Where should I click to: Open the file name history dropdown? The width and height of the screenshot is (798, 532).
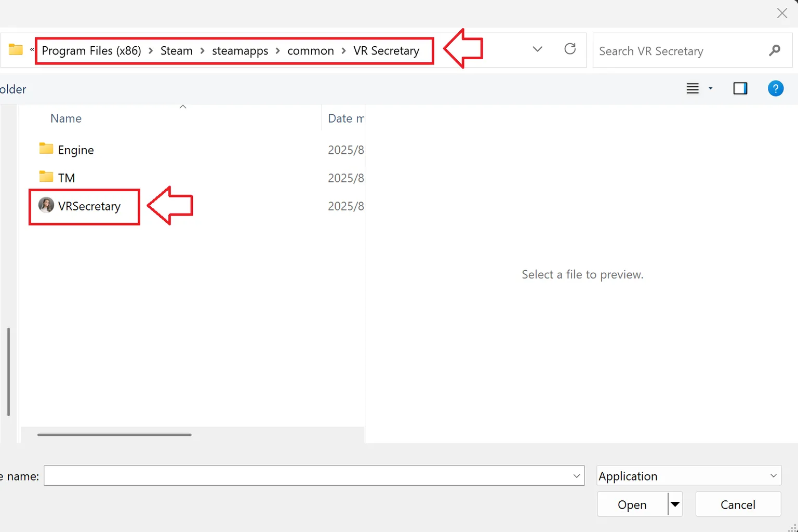pyautogui.click(x=576, y=476)
